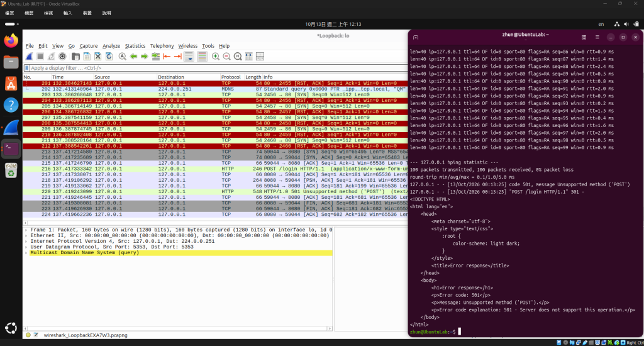Jump to the first packet
The width and height of the screenshot is (644, 346).
tap(167, 57)
